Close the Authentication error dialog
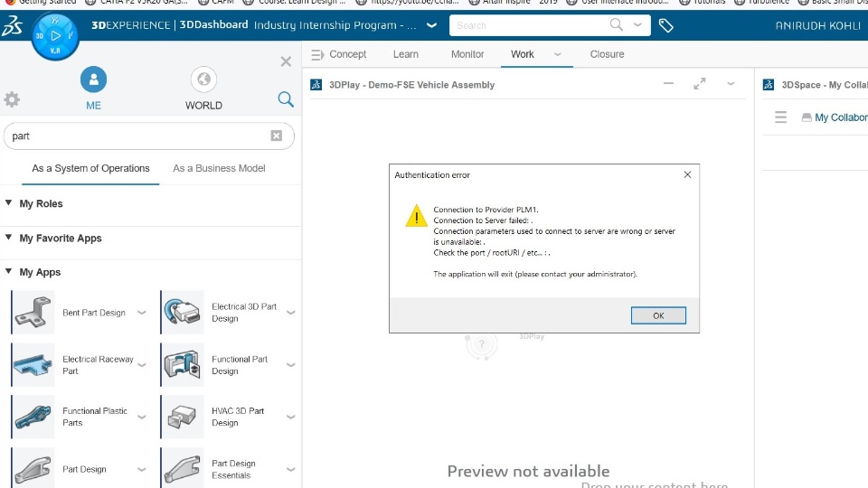Image resolution: width=868 pixels, height=488 pixels. tap(687, 174)
